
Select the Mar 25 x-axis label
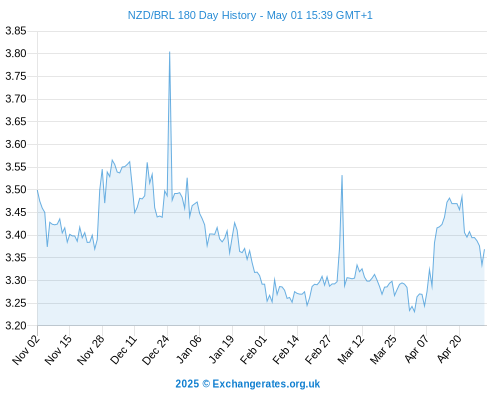383,350
